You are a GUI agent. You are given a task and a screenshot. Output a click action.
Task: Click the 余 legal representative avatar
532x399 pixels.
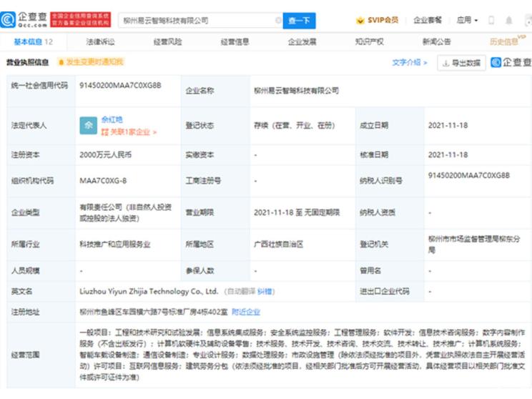[89, 125]
